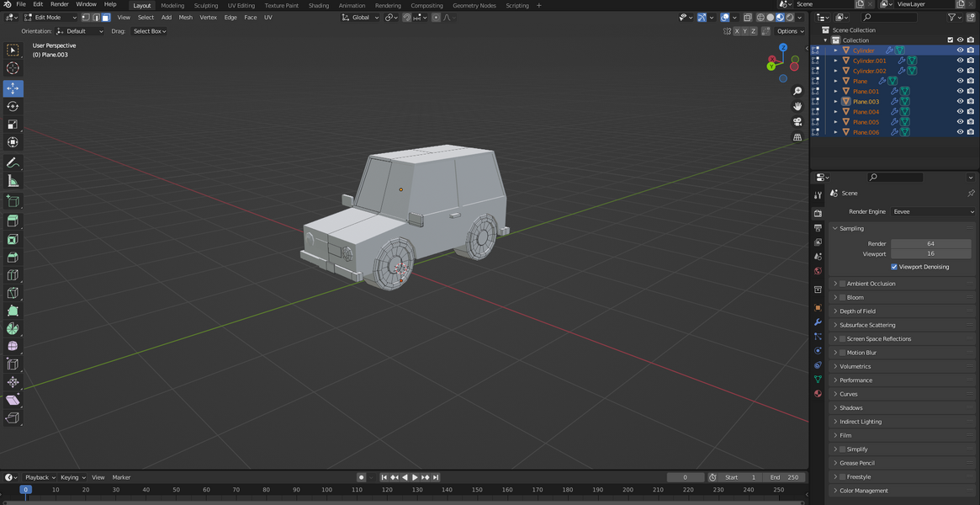Expand Plane.001 in the outliner
Viewport: 980px width, 505px height.
(x=835, y=91)
